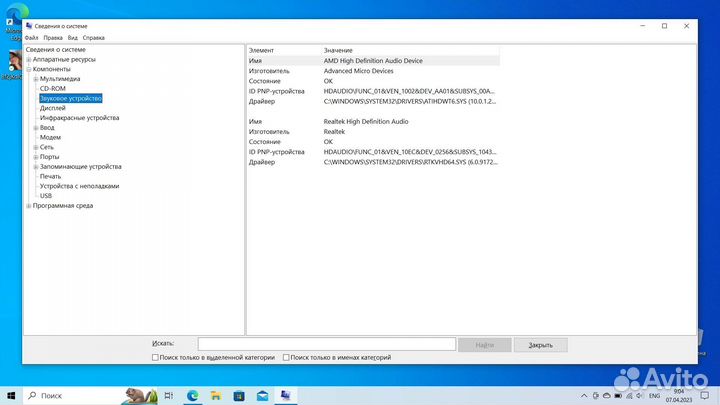Open the Microsoft Edge desktop shortcut
The width and height of the screenshot is (720, 405).
pos(12,24)
